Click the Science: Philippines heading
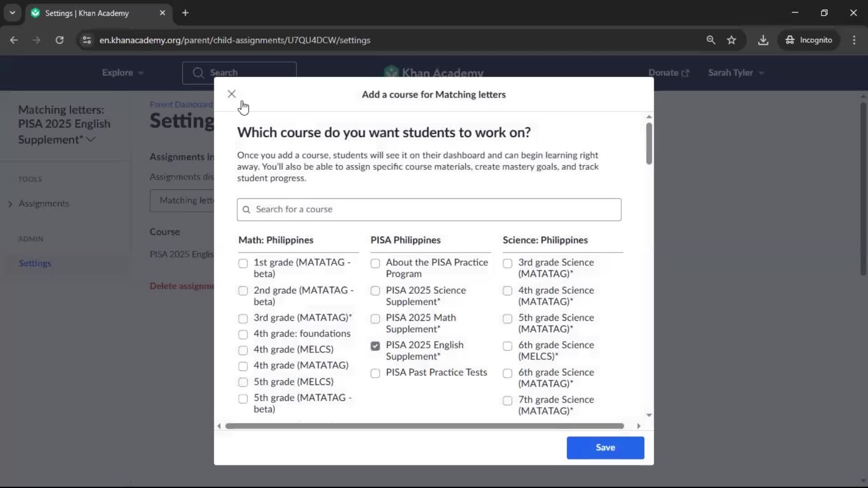 [545, 240]
